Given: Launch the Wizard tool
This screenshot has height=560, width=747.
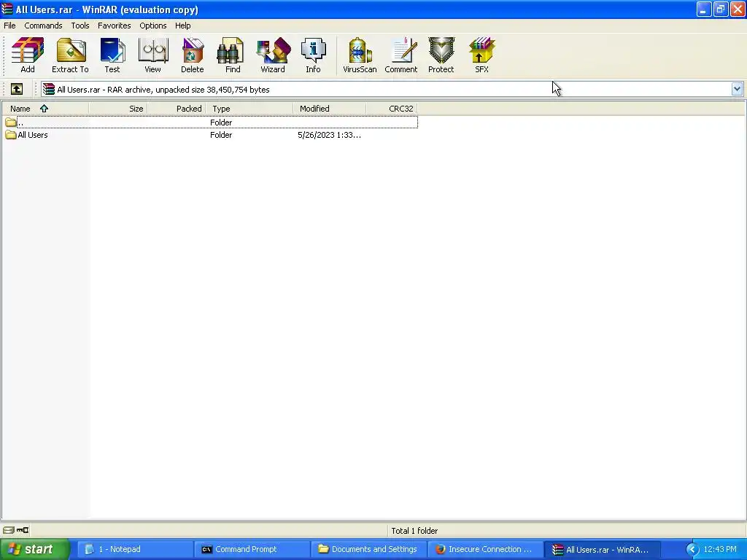Looking at the screenshot, I should (273, 55).
